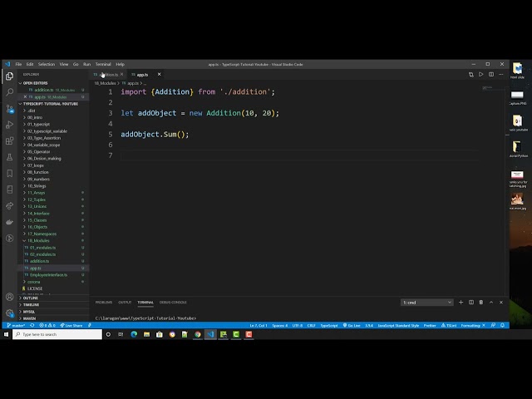Open the Selection menu

(47, 64)
